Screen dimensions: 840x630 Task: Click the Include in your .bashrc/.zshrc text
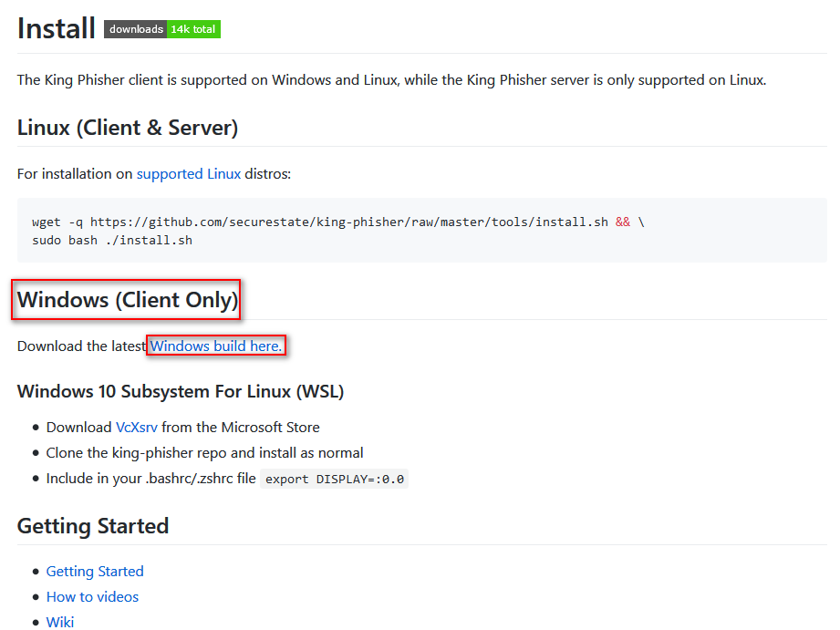(x=151, y=479)
